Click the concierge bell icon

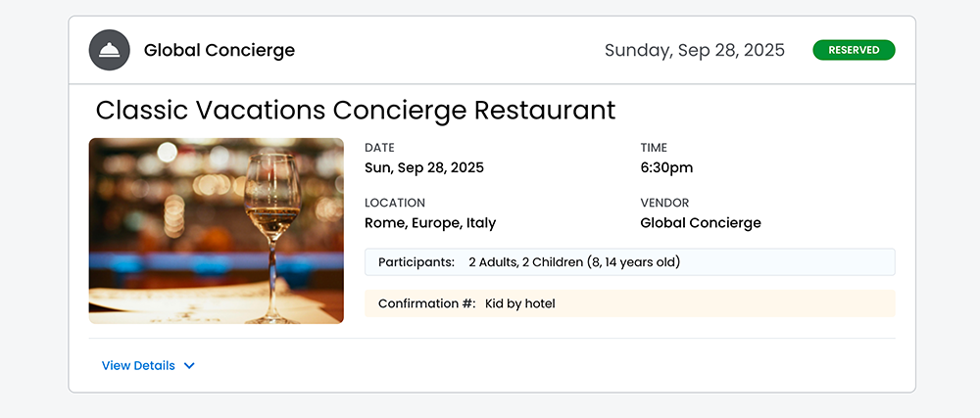coord(109,51)
